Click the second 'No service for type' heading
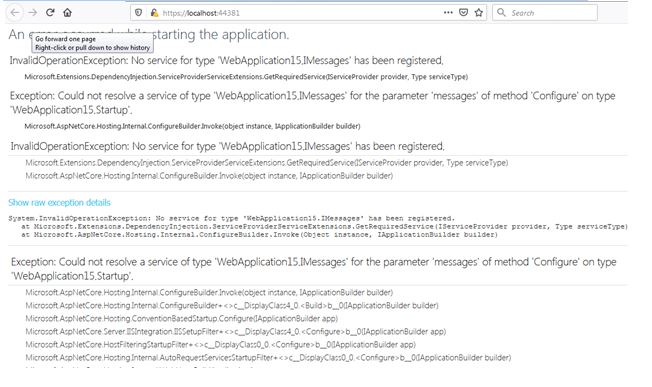 pyautogui.click(x=227, y=146)
